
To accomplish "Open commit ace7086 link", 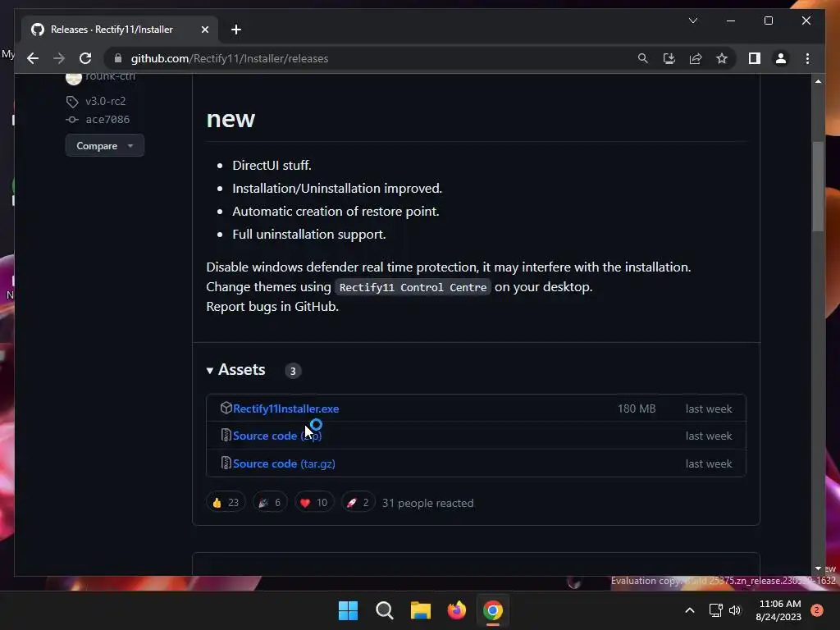I will [107, 120].
